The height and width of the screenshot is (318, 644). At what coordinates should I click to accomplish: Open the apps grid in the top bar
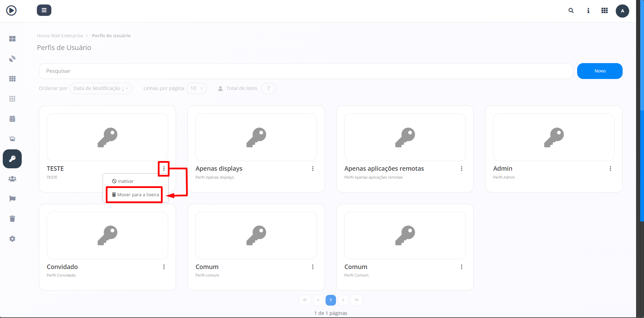tap(604, 11)
